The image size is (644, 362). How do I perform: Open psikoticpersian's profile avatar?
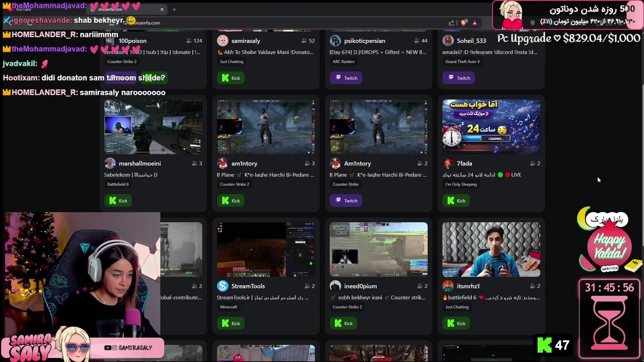pos(335,41)
